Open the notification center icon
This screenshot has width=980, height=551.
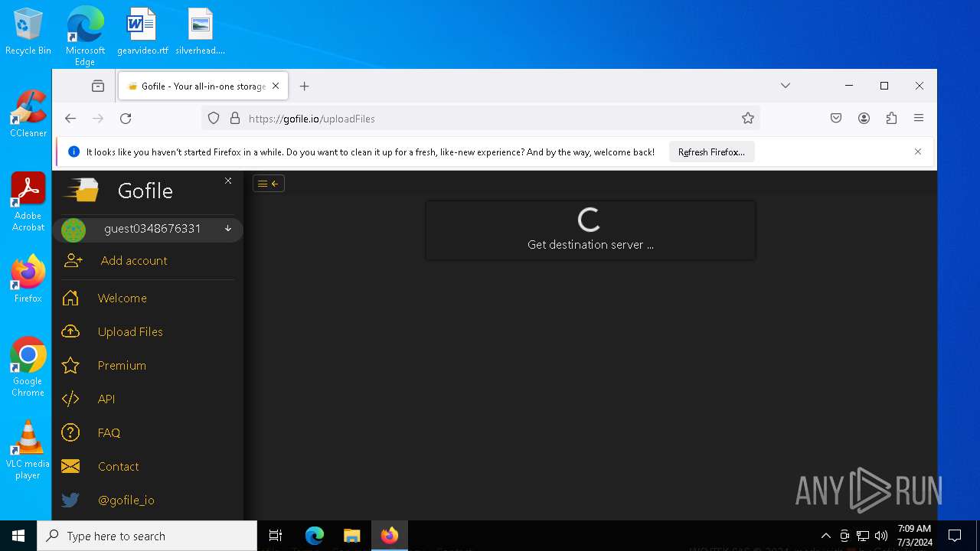(x=955, y=536)
